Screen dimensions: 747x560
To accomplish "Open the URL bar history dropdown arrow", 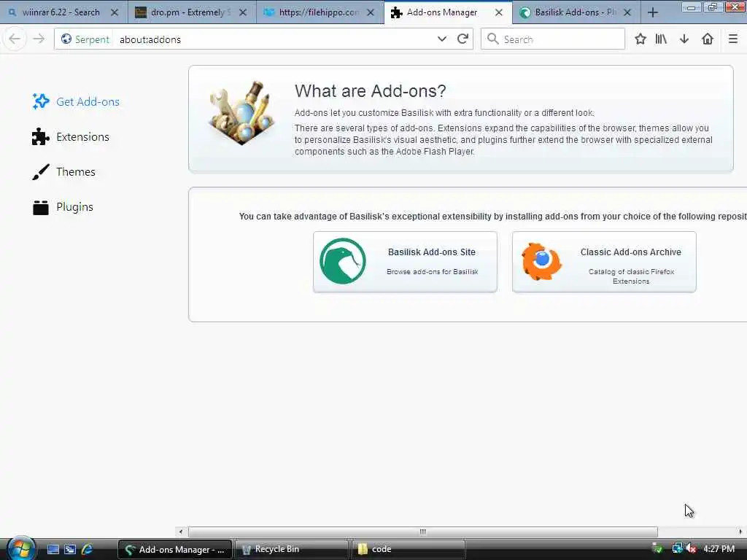I will coord(441,39).
